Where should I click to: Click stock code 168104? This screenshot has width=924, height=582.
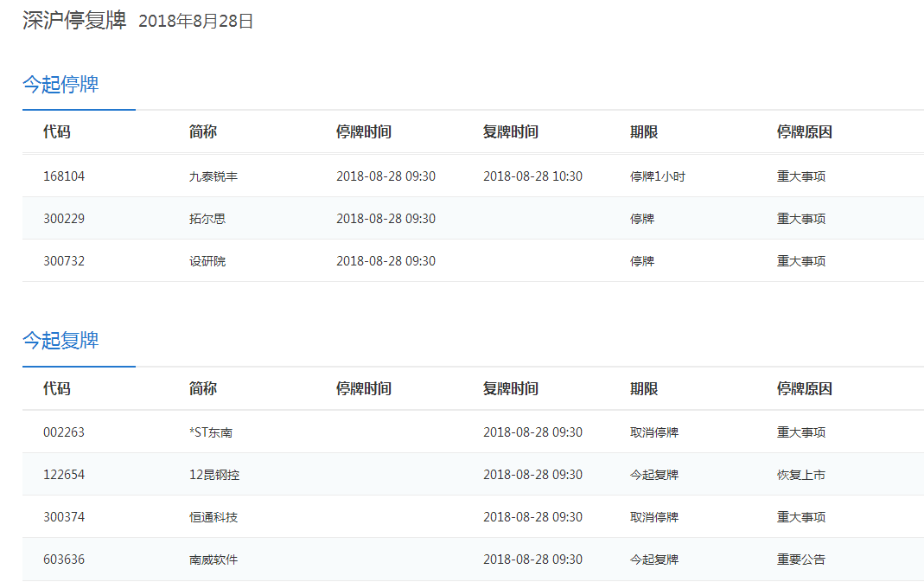(x=64, y=176)
